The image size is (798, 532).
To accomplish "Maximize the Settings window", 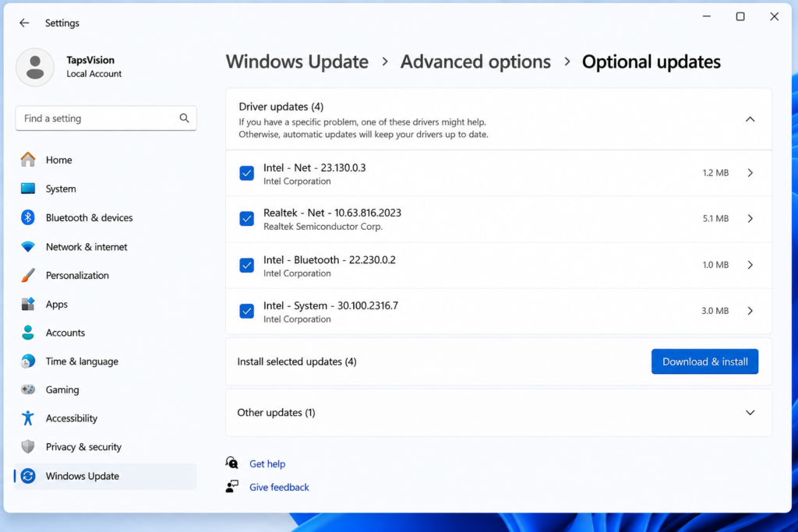I will pos(740,17).
